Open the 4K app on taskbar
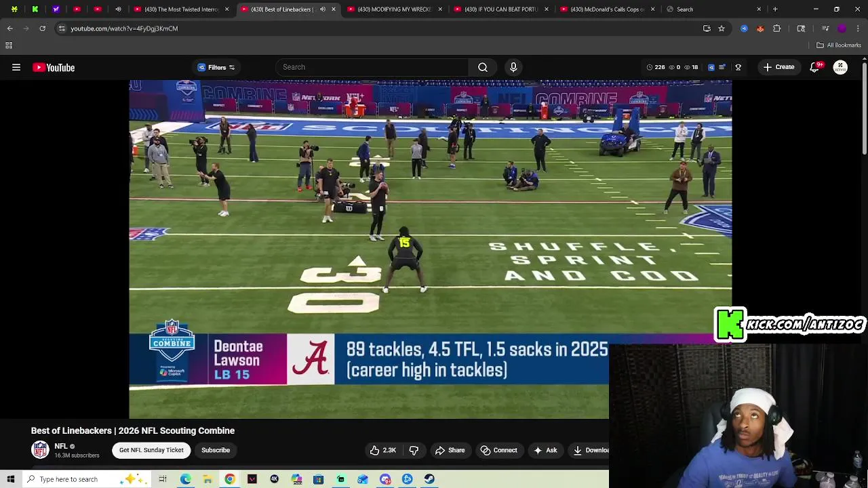Screen dimensions: 868x488 (274, 479)
